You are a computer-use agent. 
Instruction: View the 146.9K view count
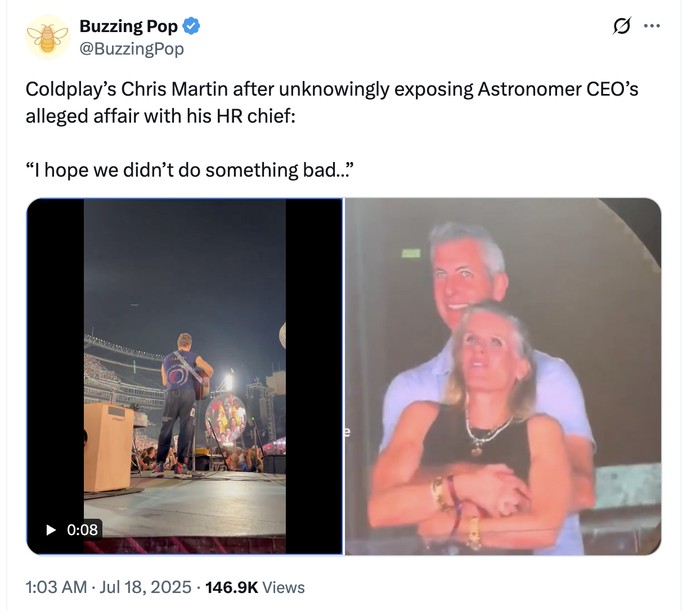(x=232, y=587)
